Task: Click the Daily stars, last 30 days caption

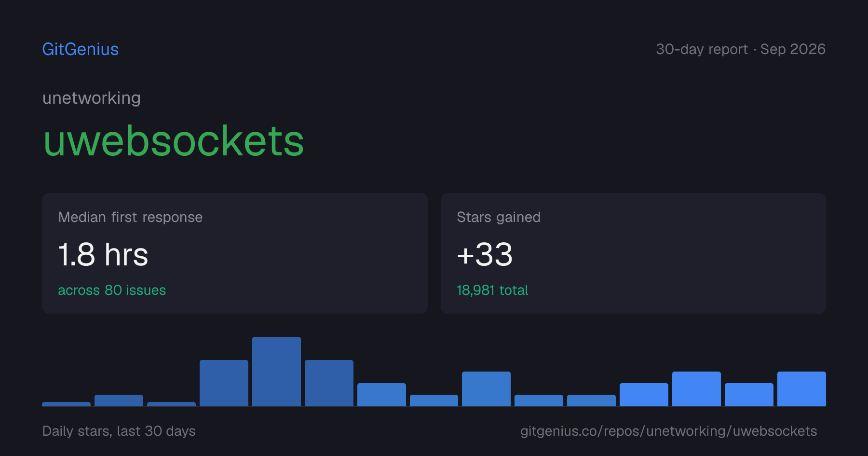Action: point(119,431)
